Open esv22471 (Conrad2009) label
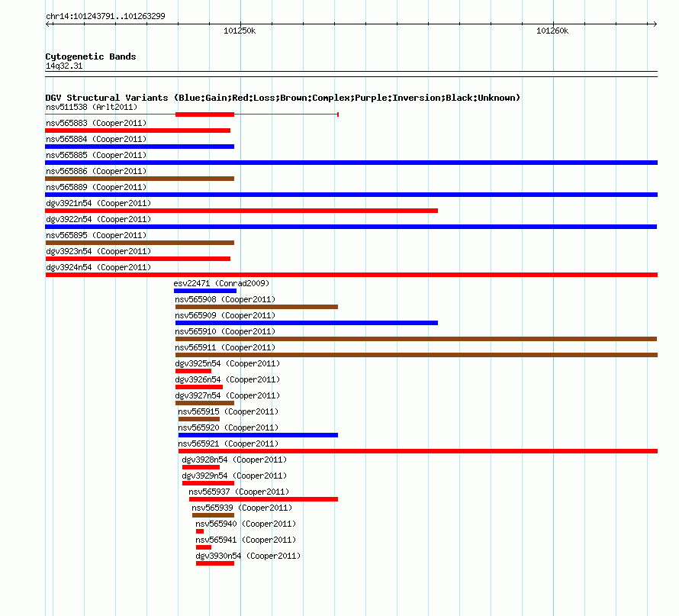Viewport: 679px width, 616px height. 221,283
